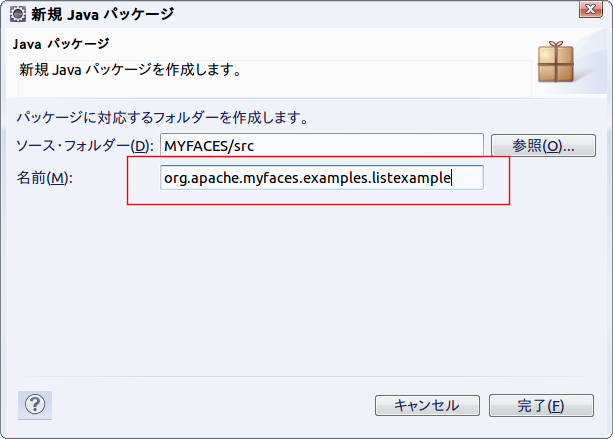
Task: Click the 新規 Java パッケージを作成します。 message
Action: pos(131,70)
